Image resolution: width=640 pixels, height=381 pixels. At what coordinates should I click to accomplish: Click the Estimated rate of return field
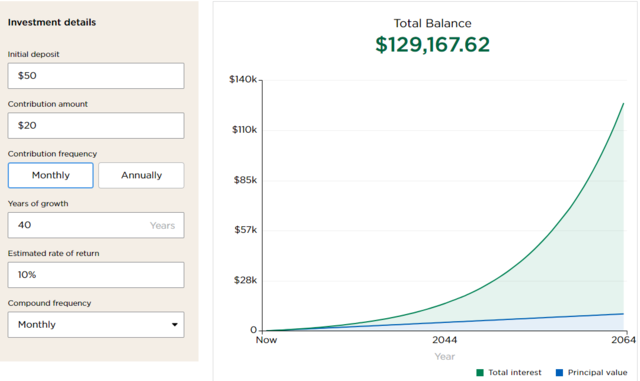click(x=96, y=275)
